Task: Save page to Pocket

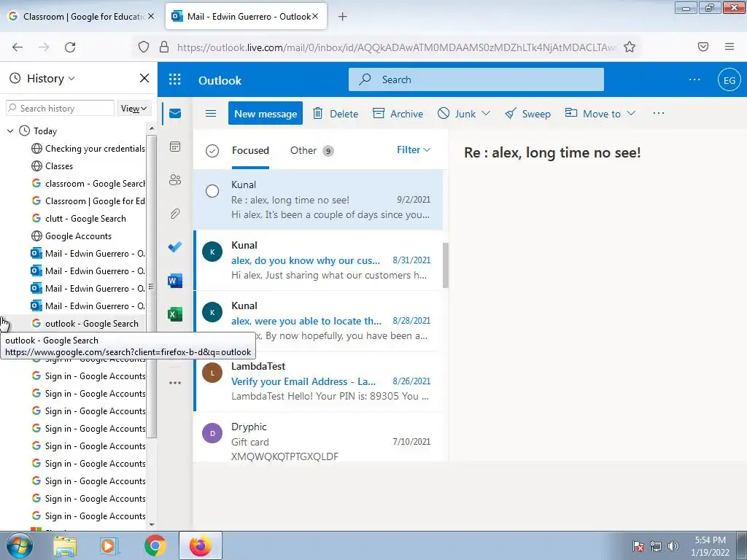Action: pyautogui.click(x=703, y=47)
